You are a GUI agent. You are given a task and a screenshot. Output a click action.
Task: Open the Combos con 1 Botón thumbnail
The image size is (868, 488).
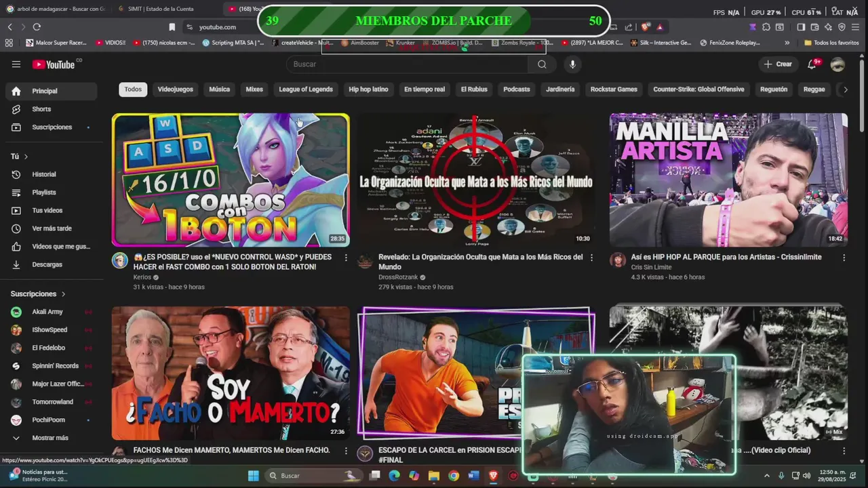(x=231, y=180)
